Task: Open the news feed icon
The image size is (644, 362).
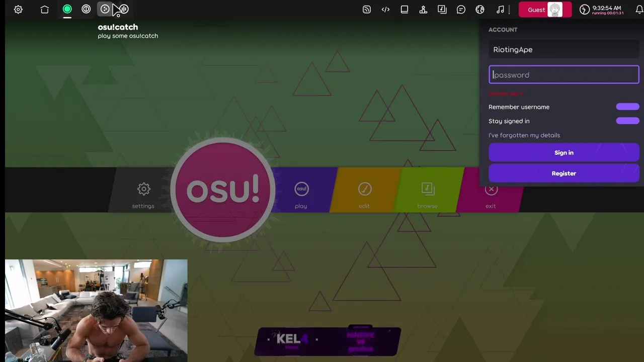Action: pos(367,10)
